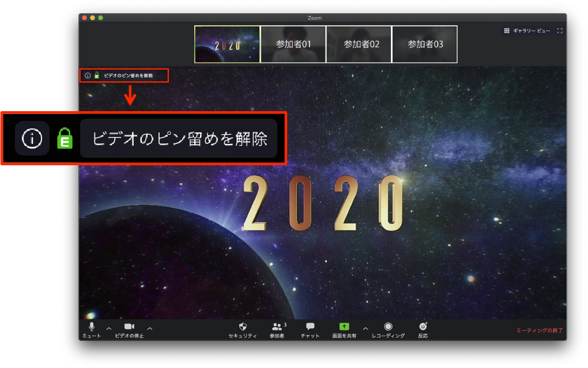Expand video options arrow next to ビデオの停止
This screenshot has width=588, height=368.
click(150, 328)
